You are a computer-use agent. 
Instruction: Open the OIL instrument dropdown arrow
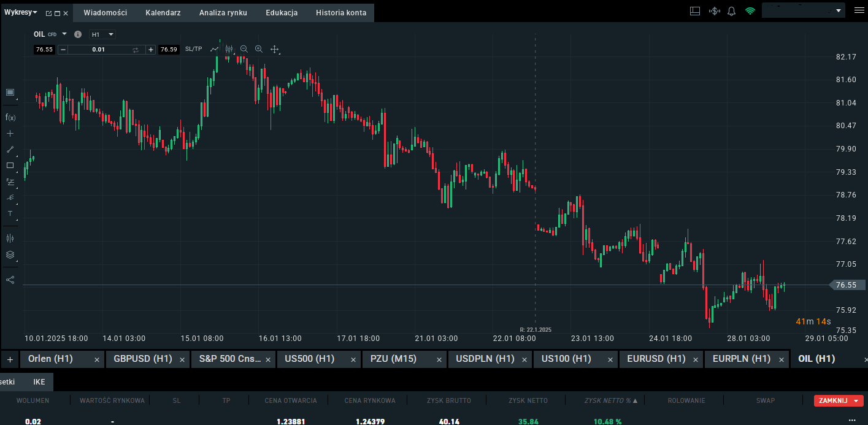click(x=64, y=34)
